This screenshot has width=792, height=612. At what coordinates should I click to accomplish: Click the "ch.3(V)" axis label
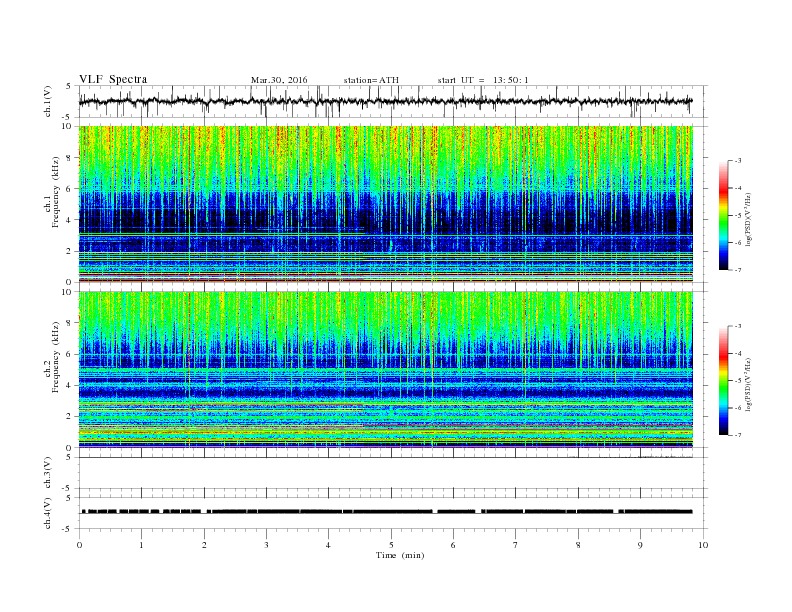48,473
